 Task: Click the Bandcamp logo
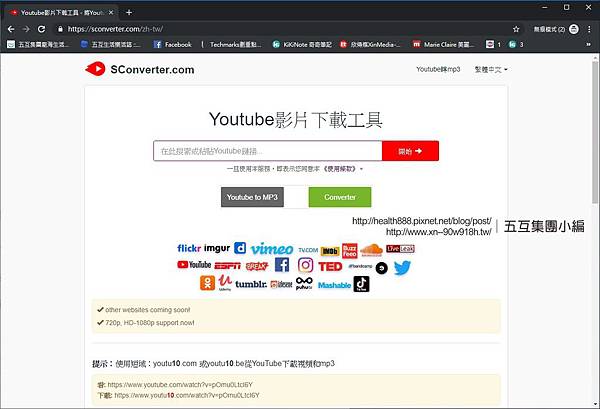[360, 266]
